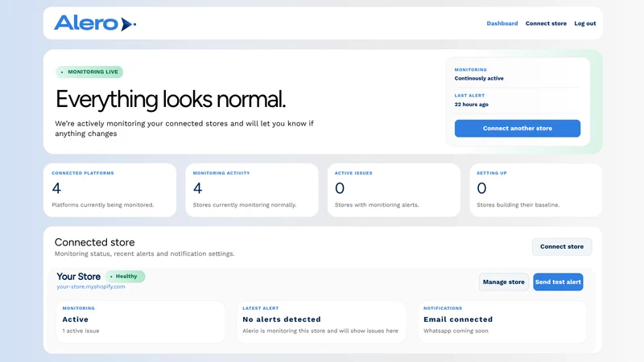Viewport: 644px width, 362px height.
Task: Click Connect store button in Connected store section
Action: (561, 247)
